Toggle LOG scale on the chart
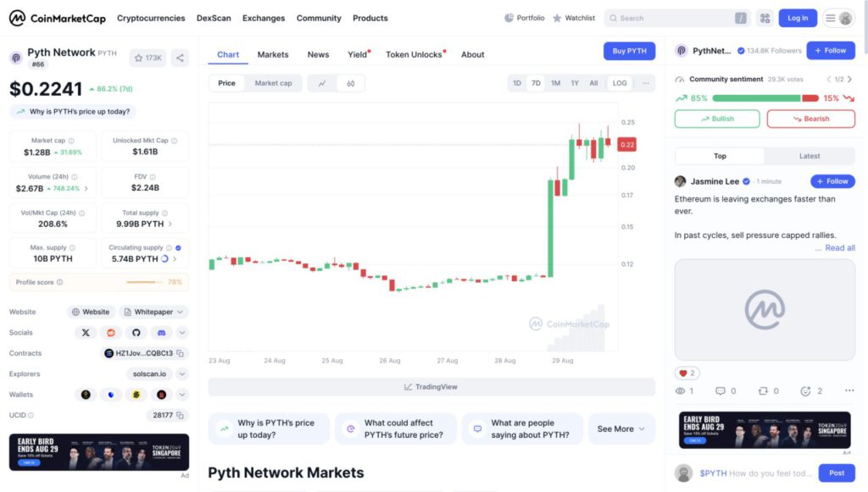 click(620, 83)
